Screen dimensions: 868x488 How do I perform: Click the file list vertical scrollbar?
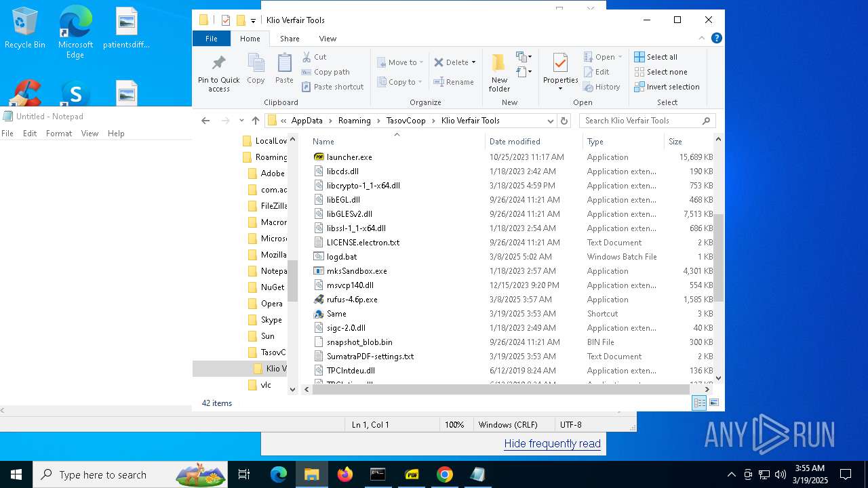pyautogui.click(x=718, y=258)
